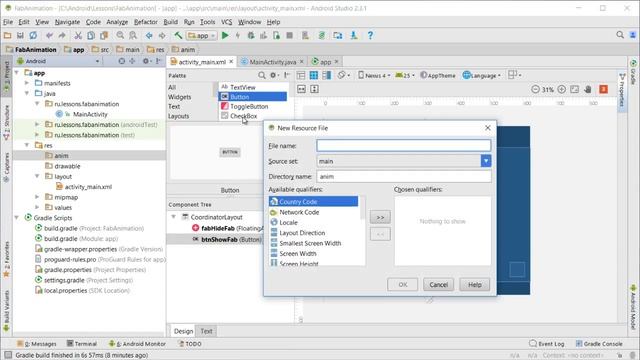This screenshot has height=360, width=640.
Task: Open Terminal tool window
Action: (82, 344)
